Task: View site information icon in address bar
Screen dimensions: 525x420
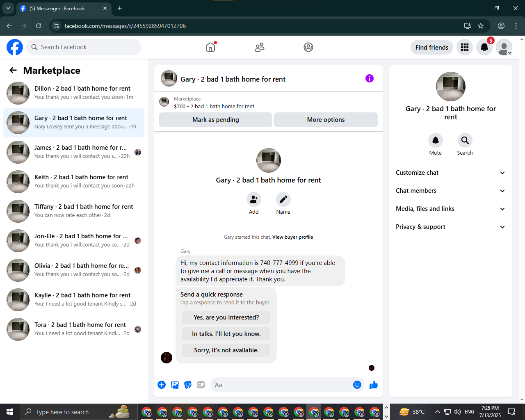Action: click(x=56, y=26)
